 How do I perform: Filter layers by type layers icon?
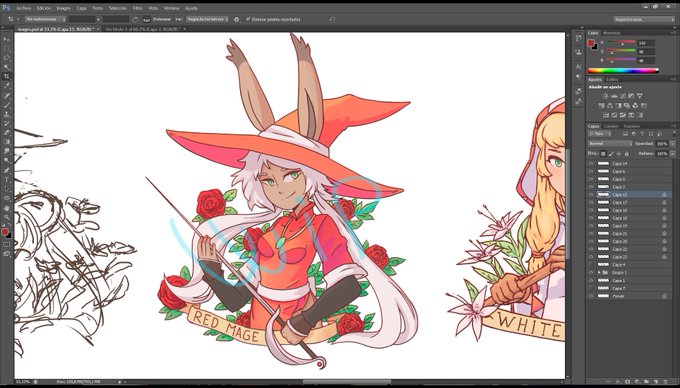[x=642, y=134]
